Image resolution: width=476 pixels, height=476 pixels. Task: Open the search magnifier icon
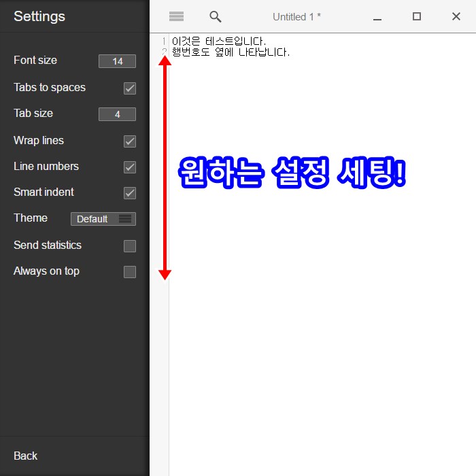coord(216,17)
